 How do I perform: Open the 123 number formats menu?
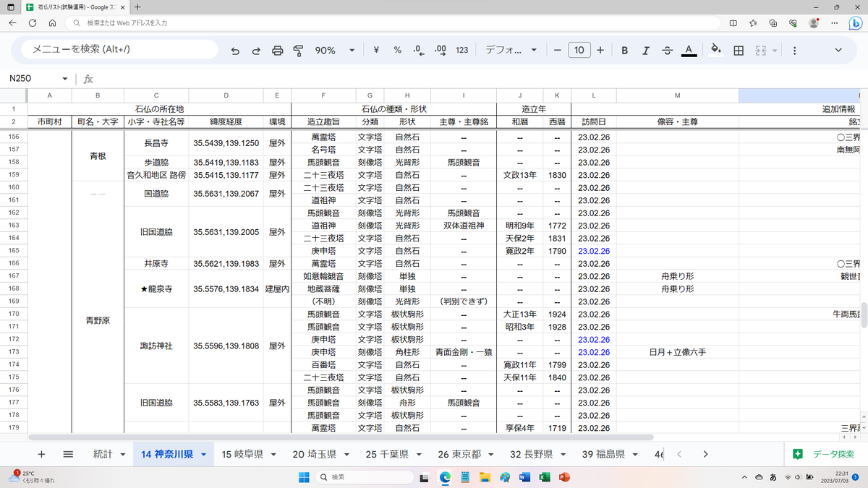point(462,51)
